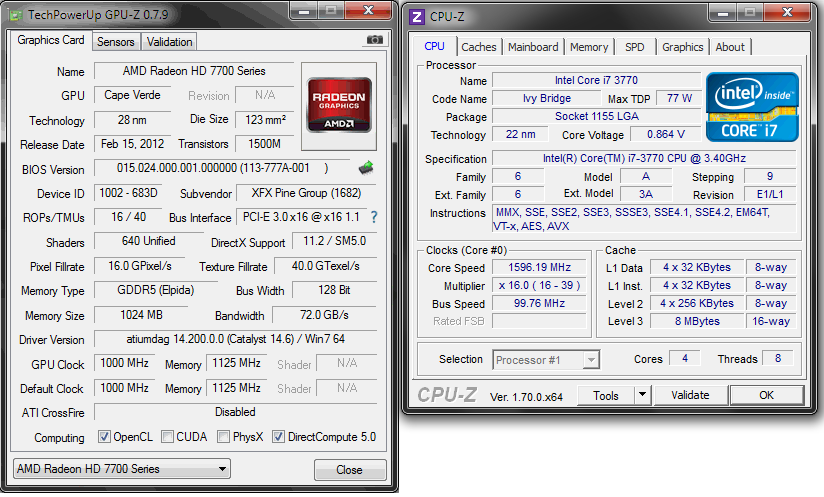Click the Multiplier value x 16.0
This screenshot has height=497, width=824.
tap(539, 285)
